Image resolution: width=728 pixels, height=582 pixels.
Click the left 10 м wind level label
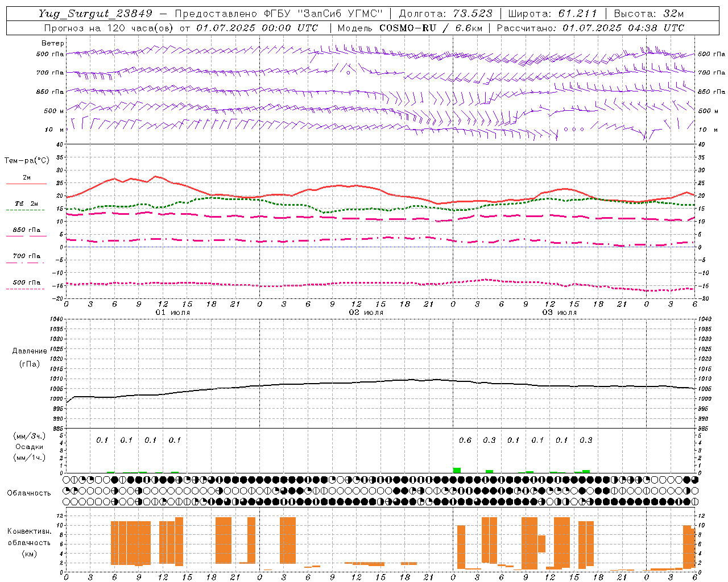click(x=54, y=130)
